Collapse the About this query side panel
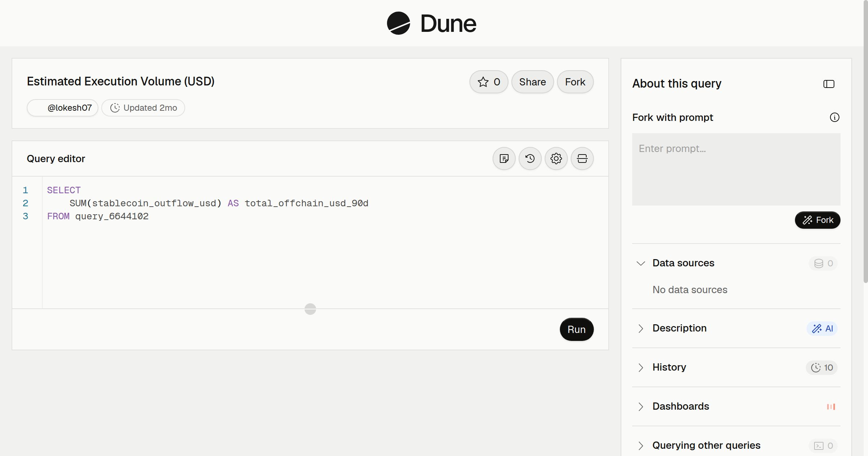The width and height of the screenshot is (868, 456). click(829, 84)
